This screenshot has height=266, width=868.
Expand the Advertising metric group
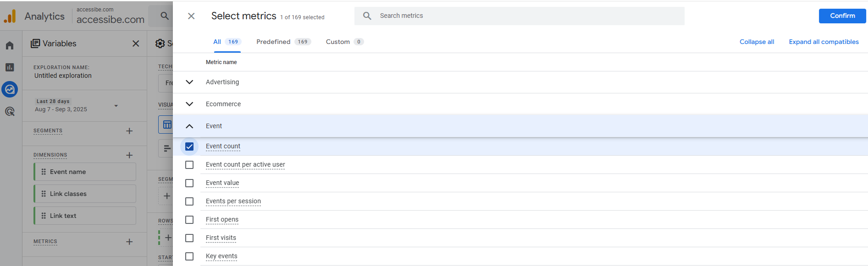pos(189,82)
